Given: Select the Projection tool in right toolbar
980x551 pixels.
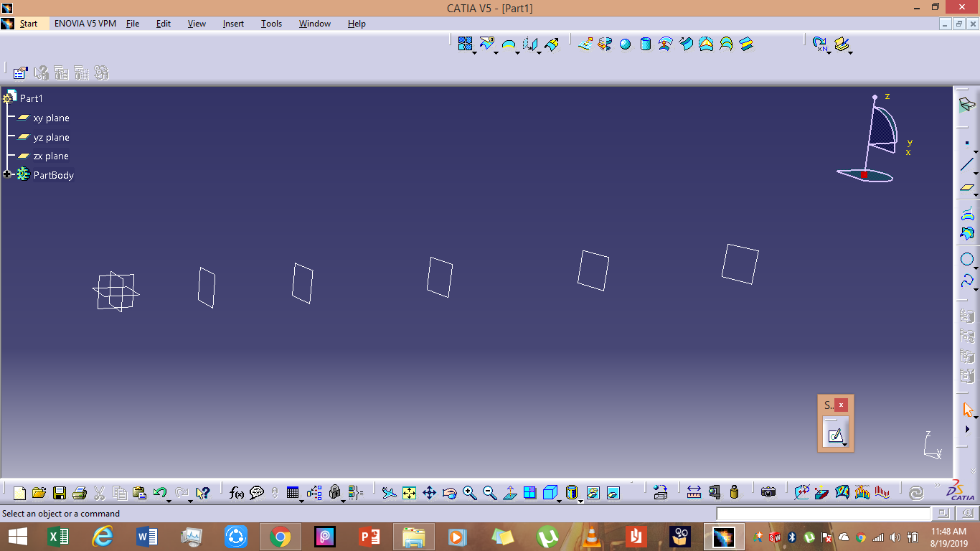Looking at the screenshot, I should [x=966, y=213].
